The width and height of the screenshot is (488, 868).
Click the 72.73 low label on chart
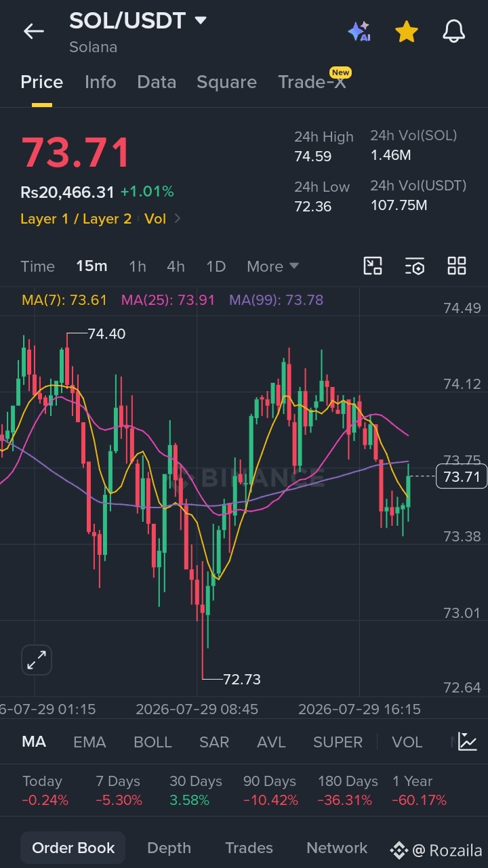241,679
